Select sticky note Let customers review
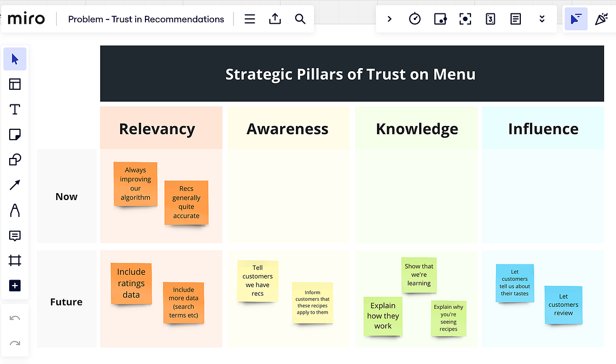The width and height of the screenshot is (616, 364). (x=564, y=305)
